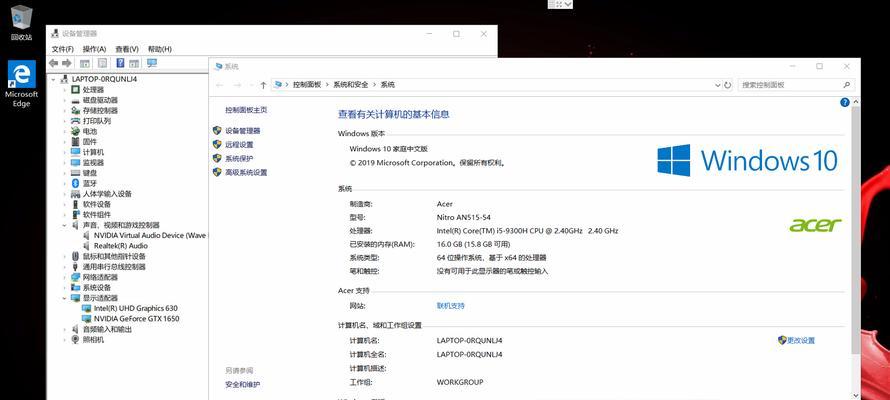Collapse the LAPTOP-0RQUNLJ4 root node arrow
Screen dimensions: 890x400
(x=53, y=79)
